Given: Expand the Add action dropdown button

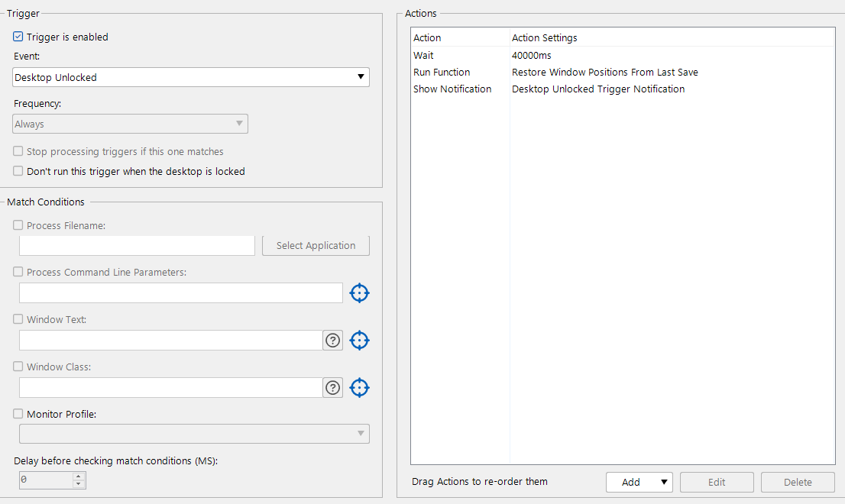Looking at the screenshot, I should (x=639, y=482).
